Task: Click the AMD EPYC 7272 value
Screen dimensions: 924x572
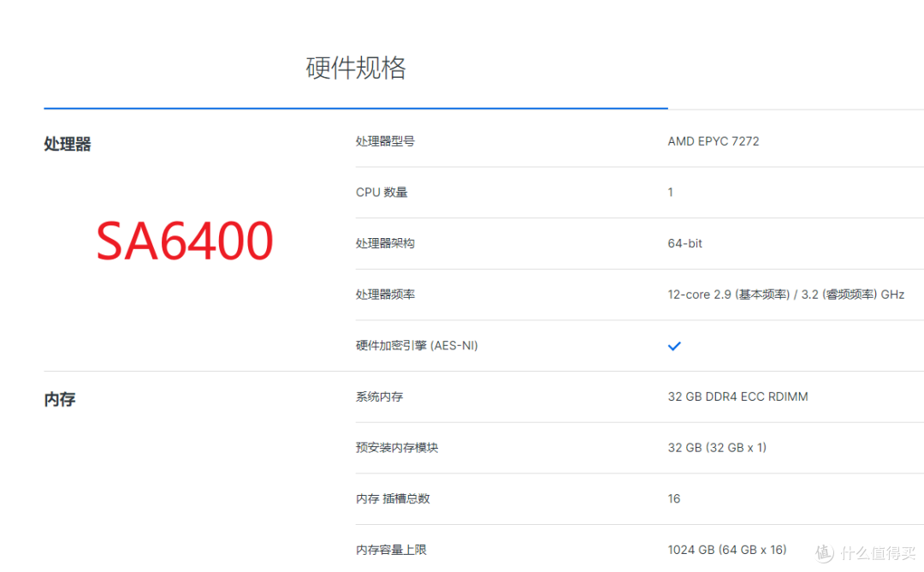Action: (714, 140)
